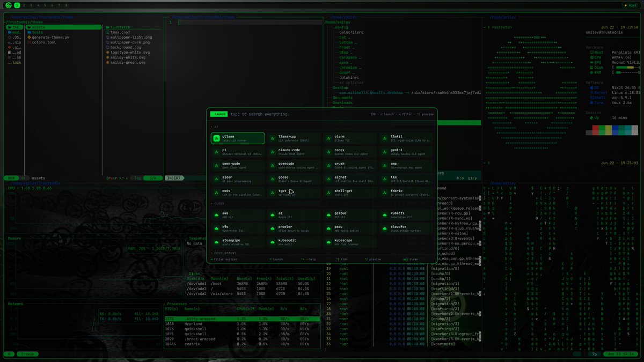Click the steampipe cloud icon
This screenshot has width=644, height=362.
pyautogui.click(x=216, y=242)
